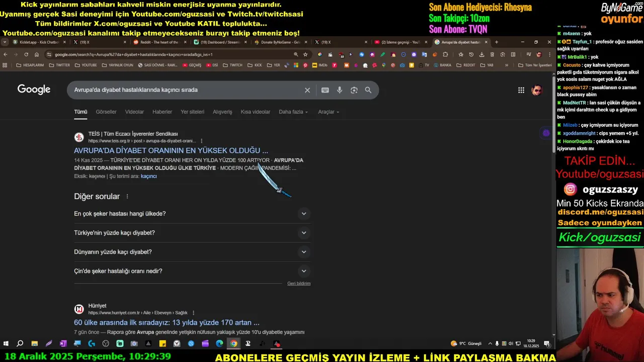Open weather widget 9°C Güneşli
The image size is (644, 362).
[x=466, y=343]
